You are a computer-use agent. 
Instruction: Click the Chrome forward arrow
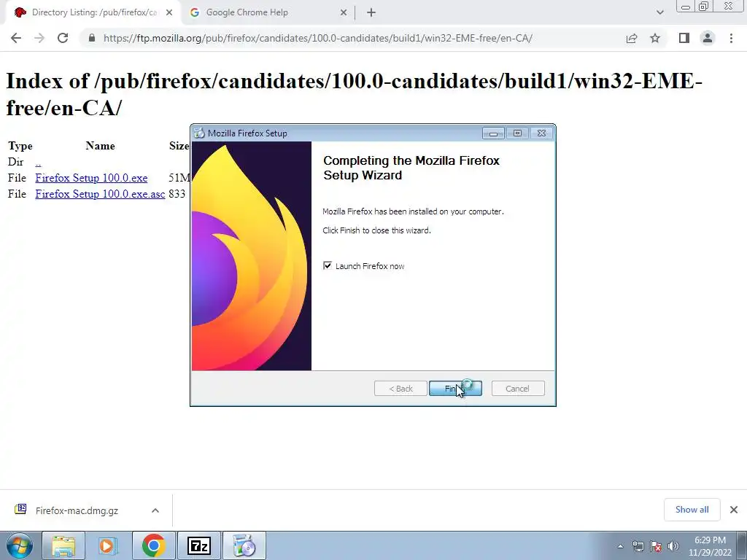pos(39,38)
